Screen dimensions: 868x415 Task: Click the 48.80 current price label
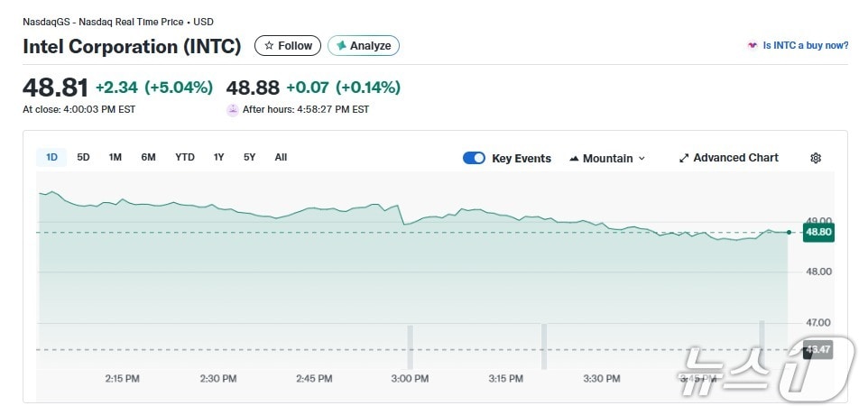click(817, 232)
